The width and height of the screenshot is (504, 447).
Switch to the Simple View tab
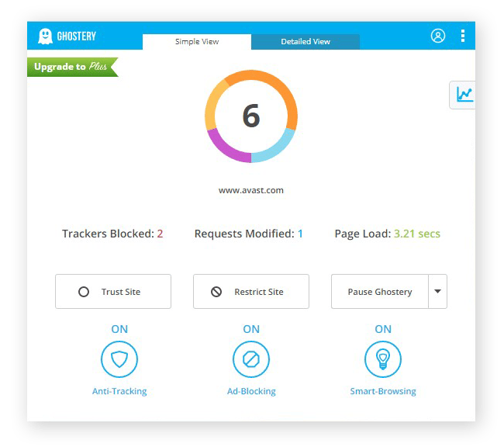tap(196, 41)
